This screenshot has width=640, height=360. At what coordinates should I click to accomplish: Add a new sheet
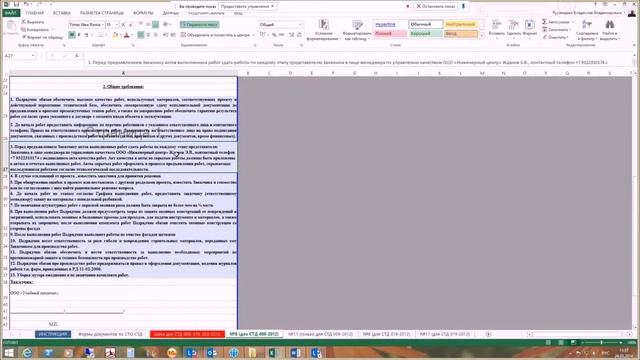pyautogui.click(x=488, y=334)
